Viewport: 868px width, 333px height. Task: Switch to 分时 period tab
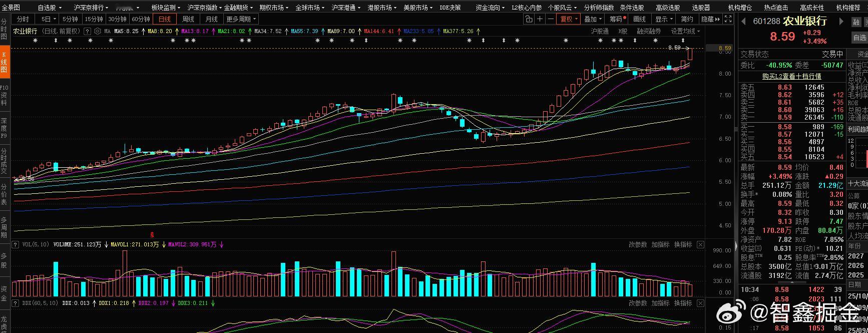[x=23, y=19]
